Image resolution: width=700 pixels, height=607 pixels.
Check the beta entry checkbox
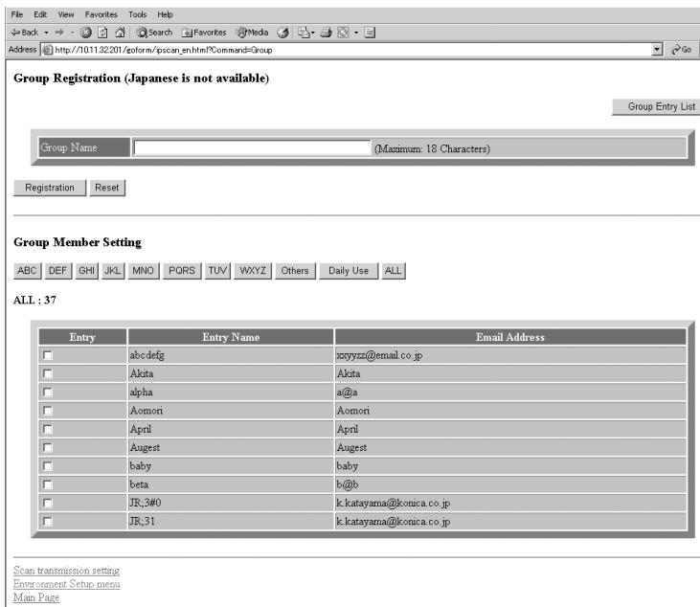point(47,484)
